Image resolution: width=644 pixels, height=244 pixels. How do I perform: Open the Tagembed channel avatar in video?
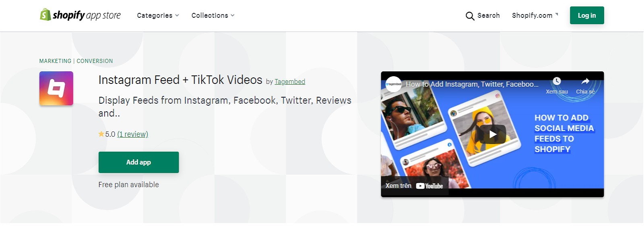coord(394,84)
